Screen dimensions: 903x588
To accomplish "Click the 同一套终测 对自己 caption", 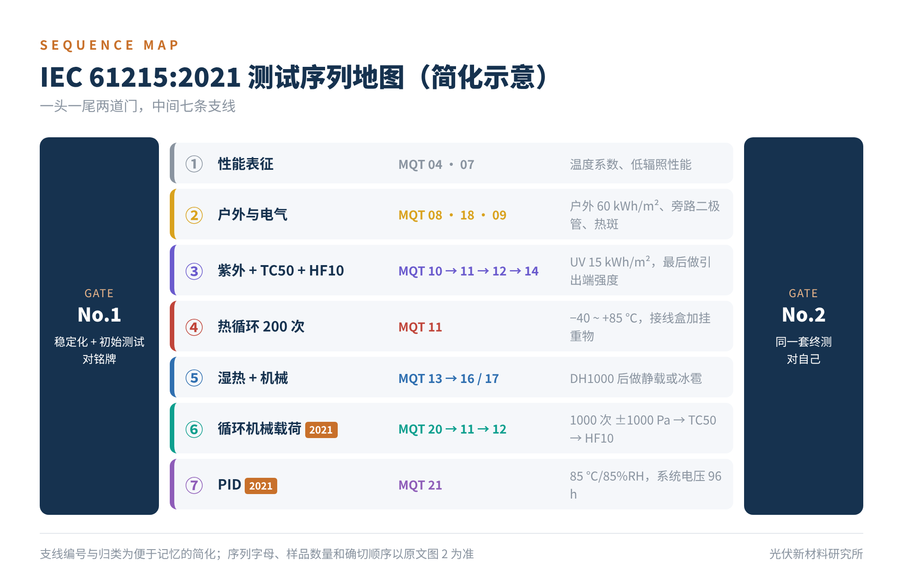I will [x=804, y=350].
